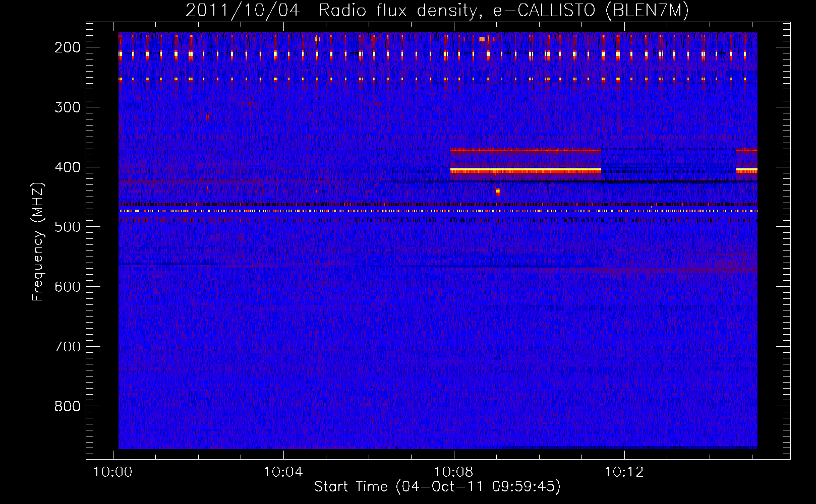Screen dimensions: 816x504
Task: Click the 500 frequency tick label
Action: click(x=68, y=227)
